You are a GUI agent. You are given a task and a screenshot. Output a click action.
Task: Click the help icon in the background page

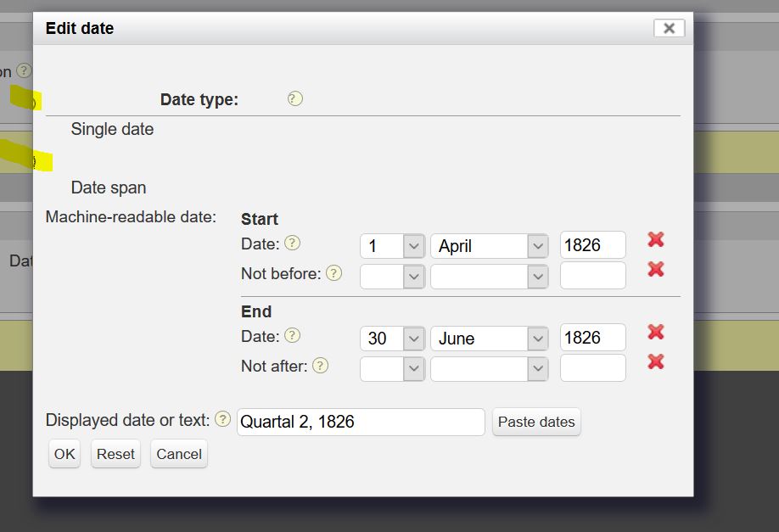click(x=24, y=70)
